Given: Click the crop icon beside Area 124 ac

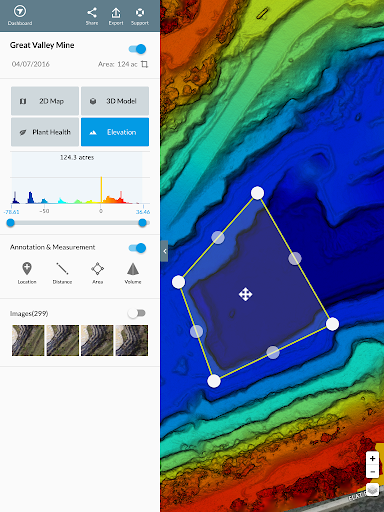Looking at the screenshot, I should (x=144, y=64).
